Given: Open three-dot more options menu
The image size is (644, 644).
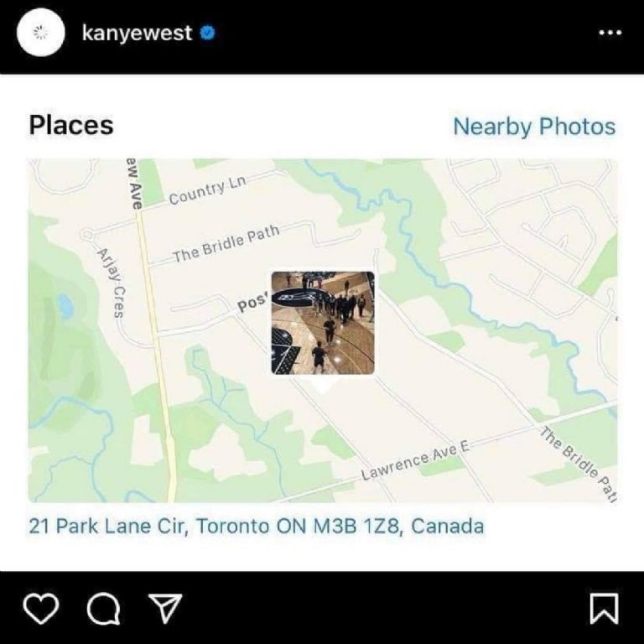Looking at the screenshot, I should pyautogui.click(x=610, y=33).
